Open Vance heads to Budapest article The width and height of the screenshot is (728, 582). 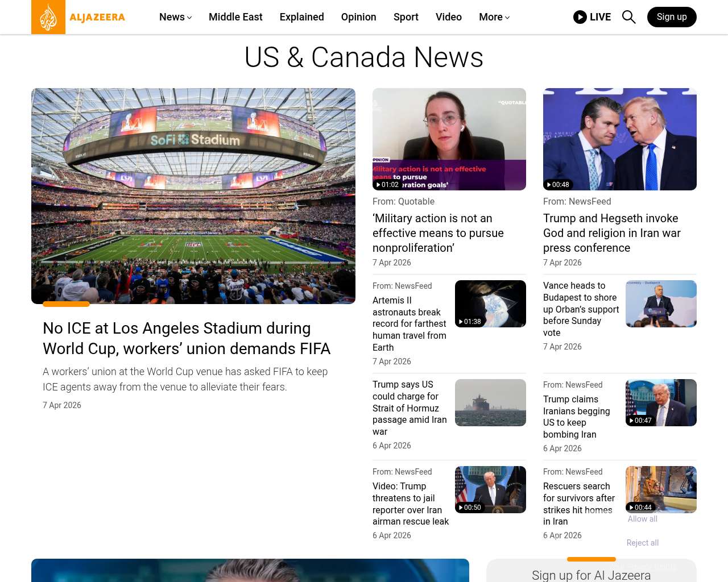pos(581,309)
